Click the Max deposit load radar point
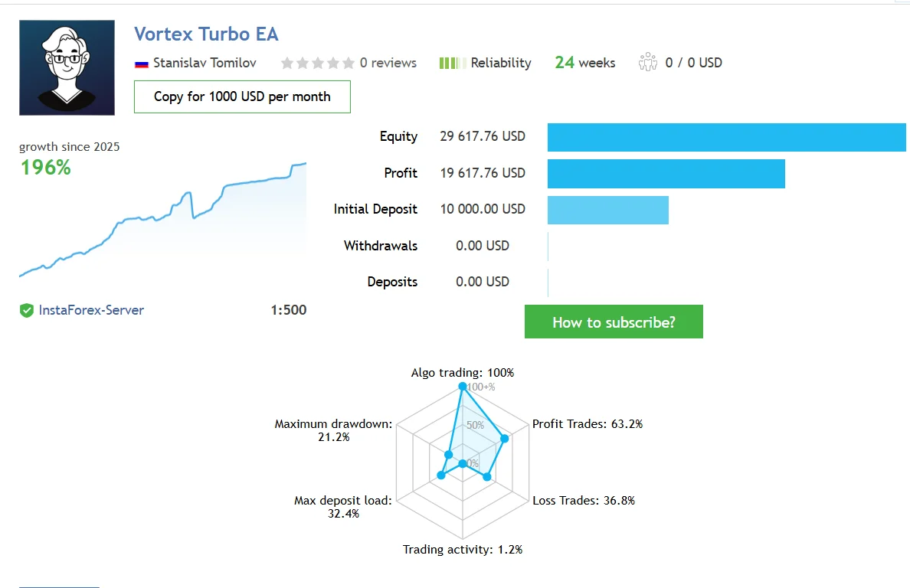This screenshot has width=910, height=588. (440, 475)
